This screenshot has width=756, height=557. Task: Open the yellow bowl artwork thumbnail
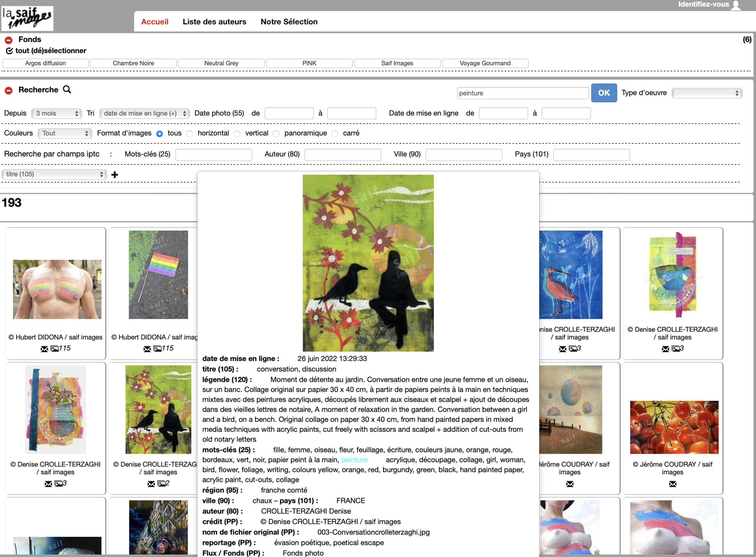point(673,275)
